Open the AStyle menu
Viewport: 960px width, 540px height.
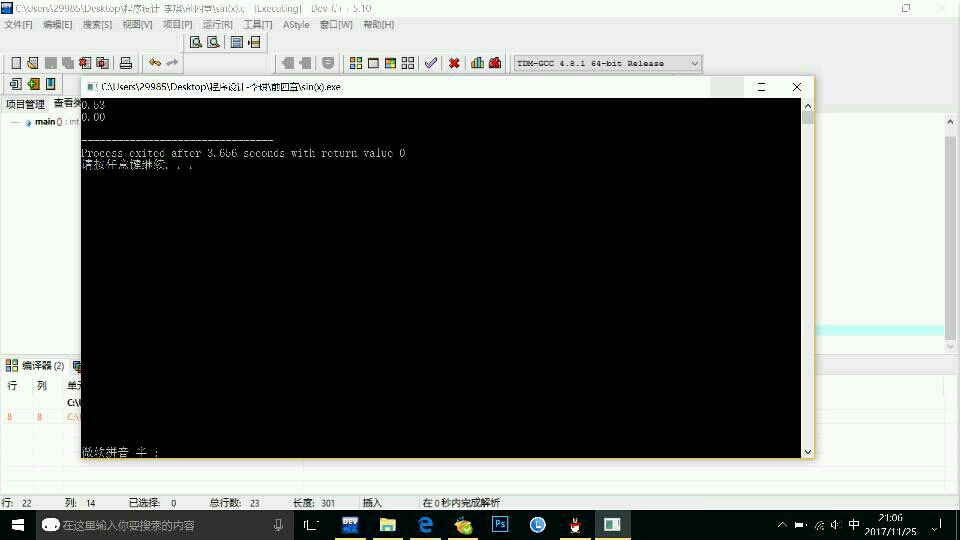pyautogui.click(x=296, y=24)
